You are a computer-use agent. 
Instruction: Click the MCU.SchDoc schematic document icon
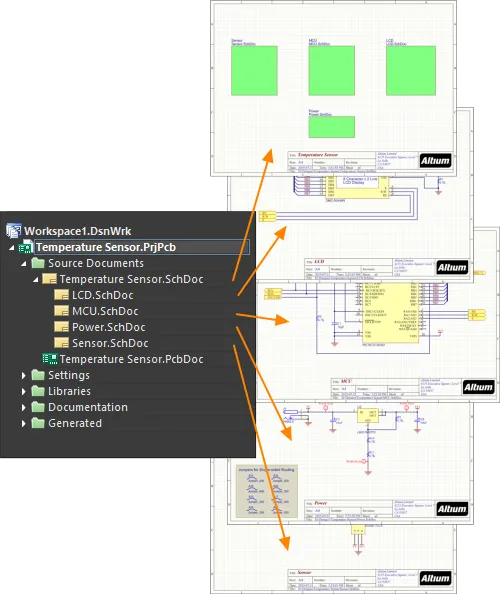[x=61, y=311]
